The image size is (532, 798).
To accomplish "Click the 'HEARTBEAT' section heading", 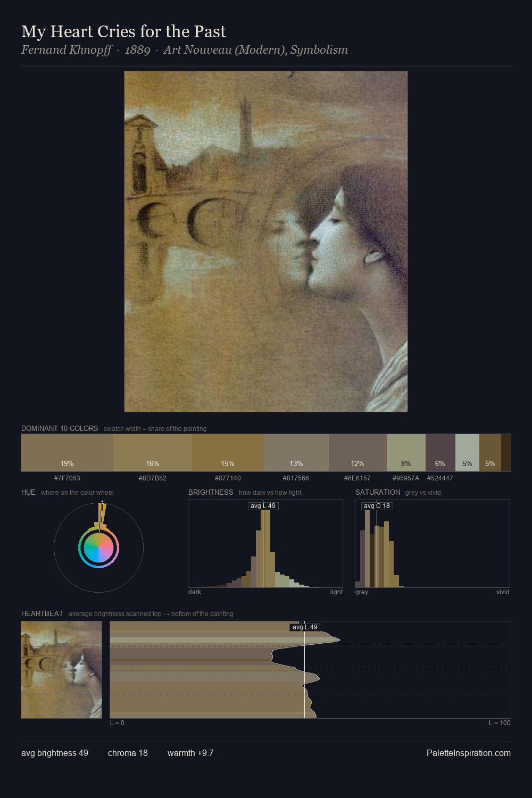I will click(42, 613).
